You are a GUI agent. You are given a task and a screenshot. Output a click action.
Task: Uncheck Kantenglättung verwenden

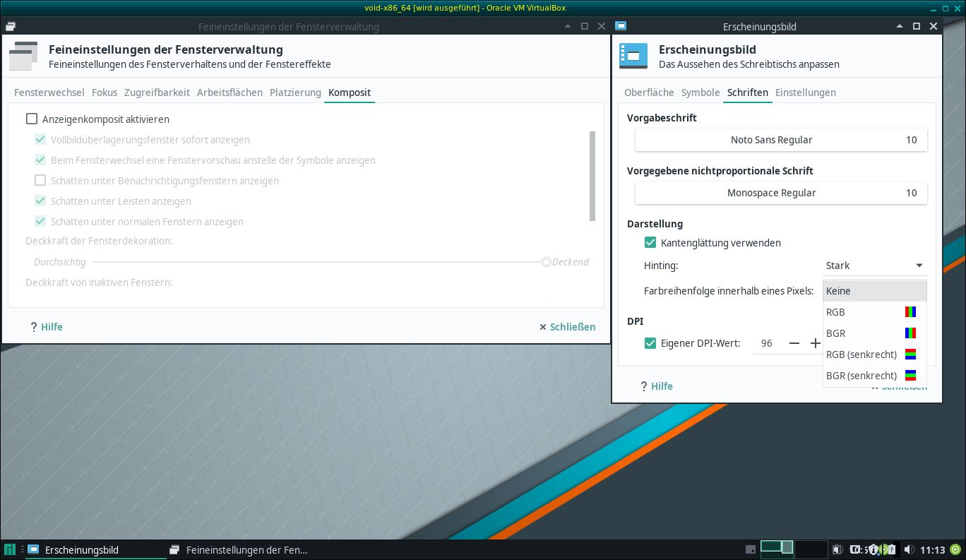(650, 243)
